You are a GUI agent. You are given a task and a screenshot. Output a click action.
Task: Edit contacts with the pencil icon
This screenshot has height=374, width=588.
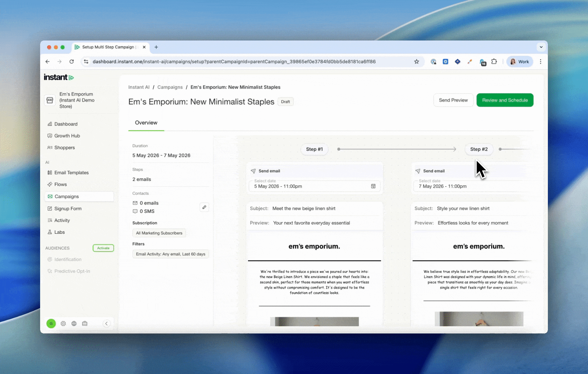point(204,207)
